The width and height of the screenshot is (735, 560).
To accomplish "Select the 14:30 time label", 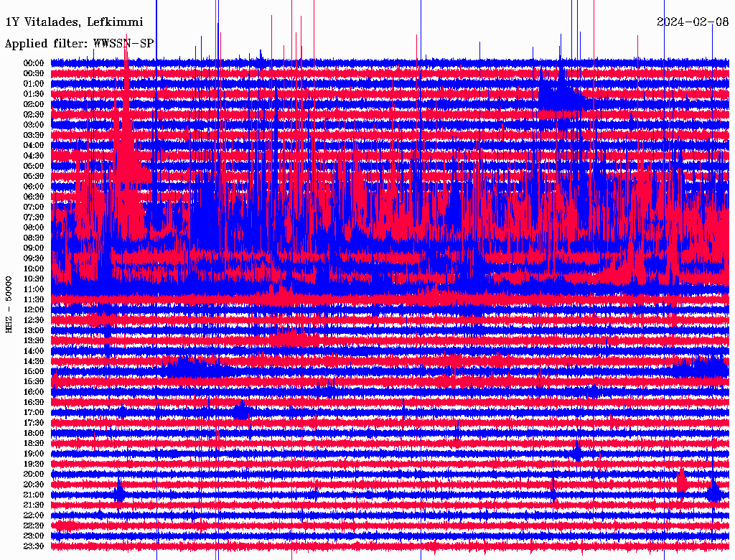I will 34,361.
